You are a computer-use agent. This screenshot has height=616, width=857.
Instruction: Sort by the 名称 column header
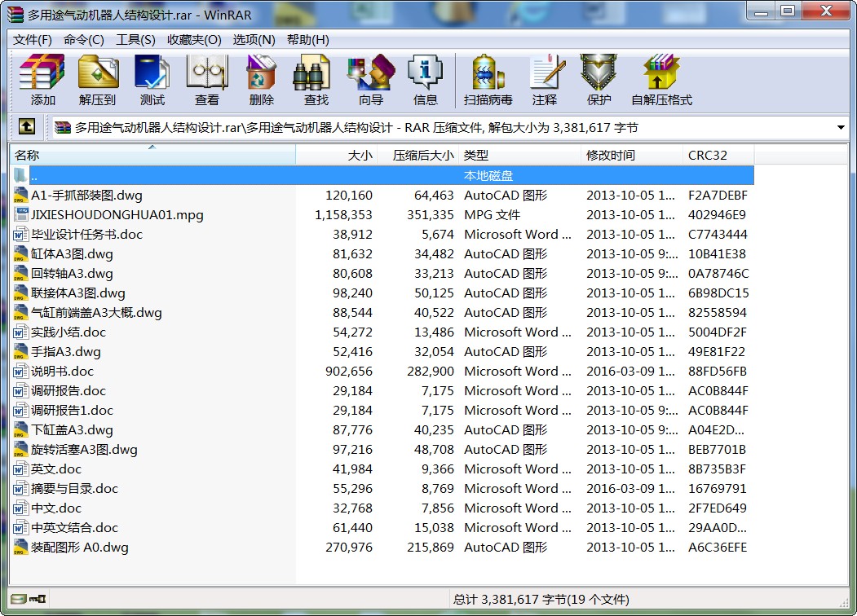pyautogui.click(x=152, y=155)
